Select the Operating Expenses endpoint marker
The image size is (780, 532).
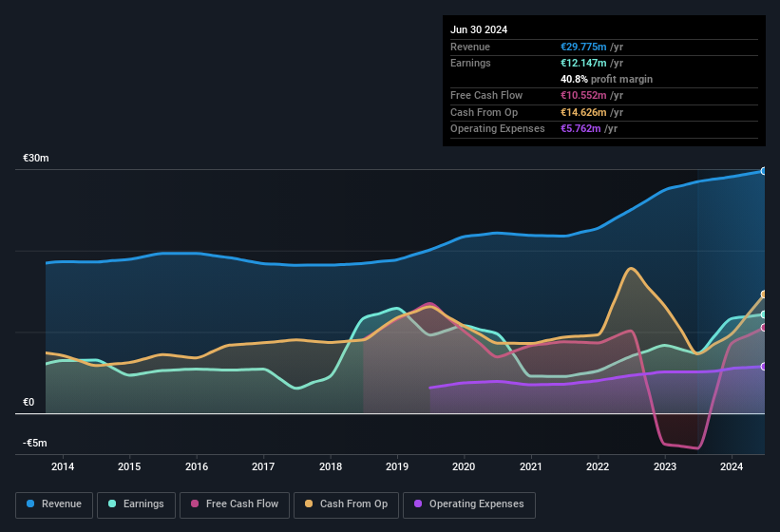[764, 367]
